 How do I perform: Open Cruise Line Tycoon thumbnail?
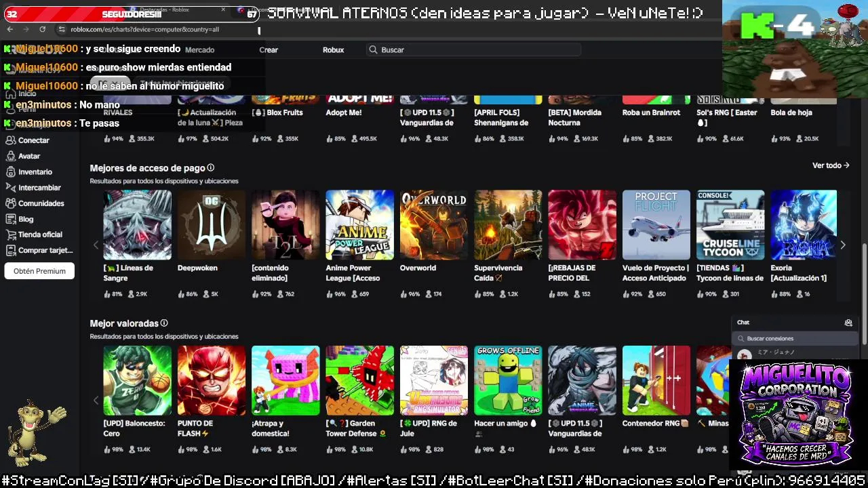click(730, 225)
